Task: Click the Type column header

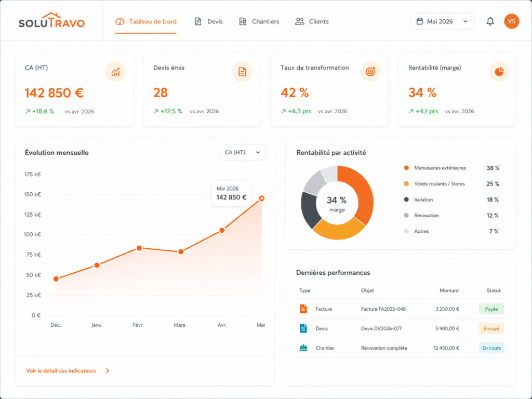Action: tap(304, 290)
